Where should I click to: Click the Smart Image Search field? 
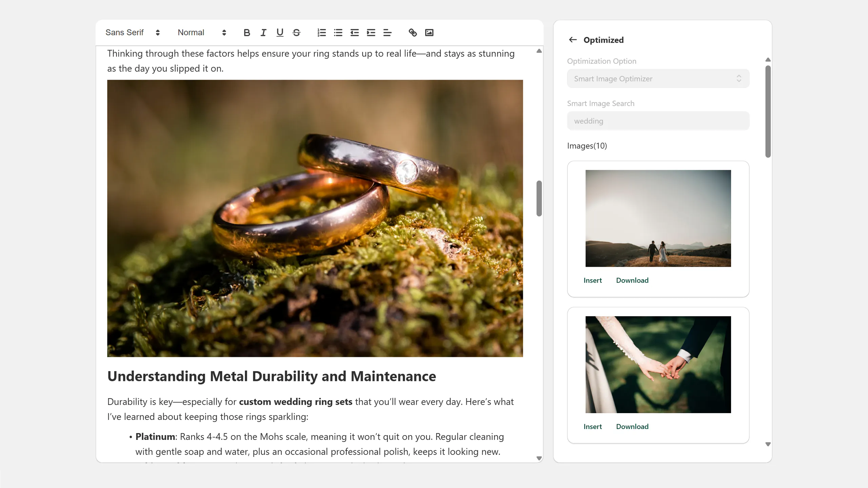[x=658, y=121]
